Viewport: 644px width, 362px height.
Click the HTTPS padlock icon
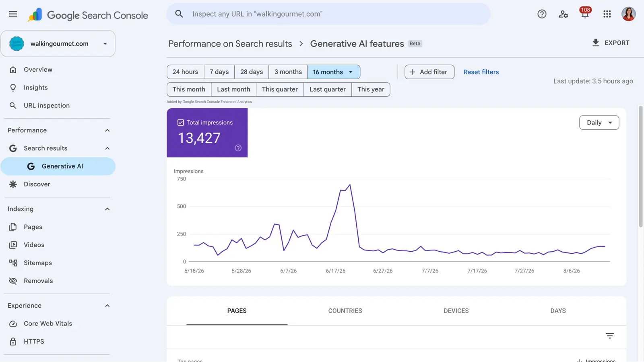13,341
